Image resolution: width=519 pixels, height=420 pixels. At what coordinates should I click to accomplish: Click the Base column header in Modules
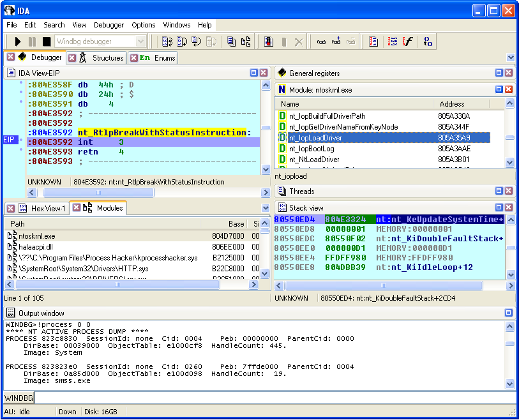tap(236, 224)
